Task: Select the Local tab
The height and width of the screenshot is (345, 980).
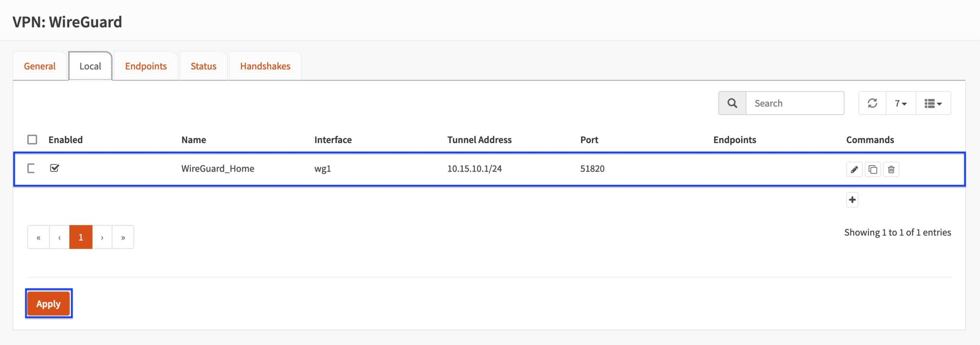Action: click(90, 66)
